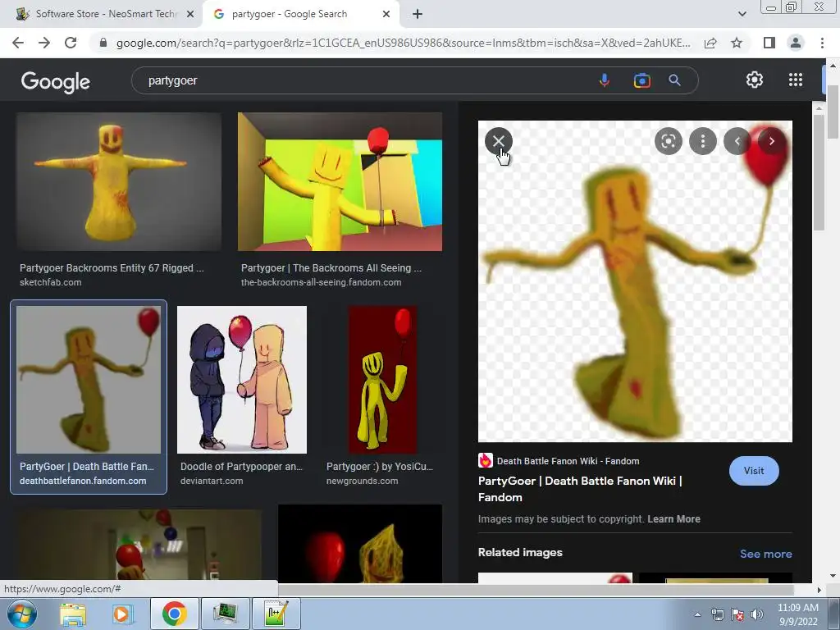The height and width of the screenshot is (630, 840).
Task: Open Chrome three-dot menu
Action: click(x=822, y=43)
